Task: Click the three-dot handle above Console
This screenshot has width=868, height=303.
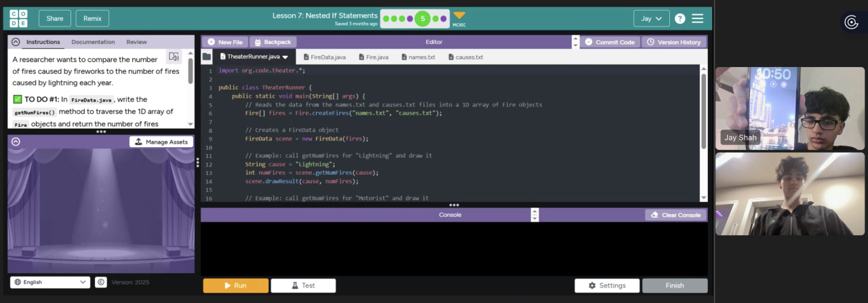Action: click(454, 205)
